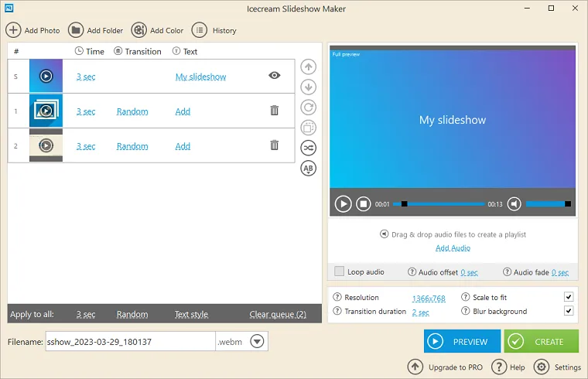Image resolution: width=588 pixels, height=379 pixels.
Task: Move selected slide down with arrow icon
Action: (308, 87)
